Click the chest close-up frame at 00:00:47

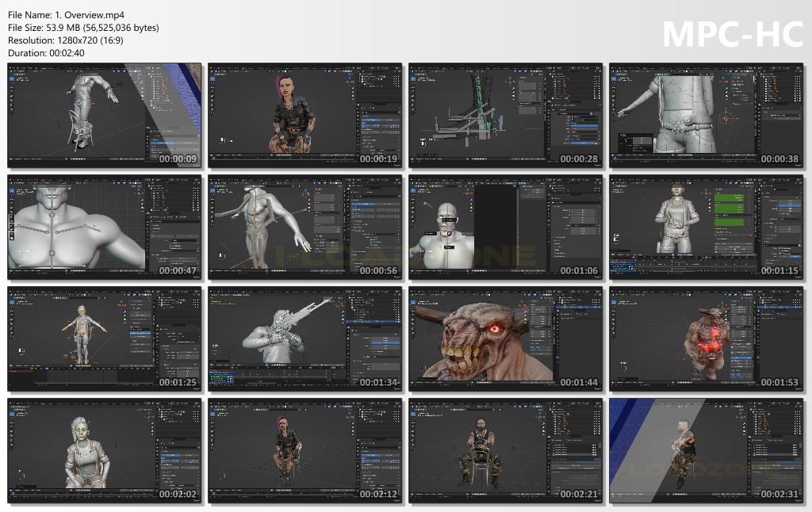pos(104,227)
